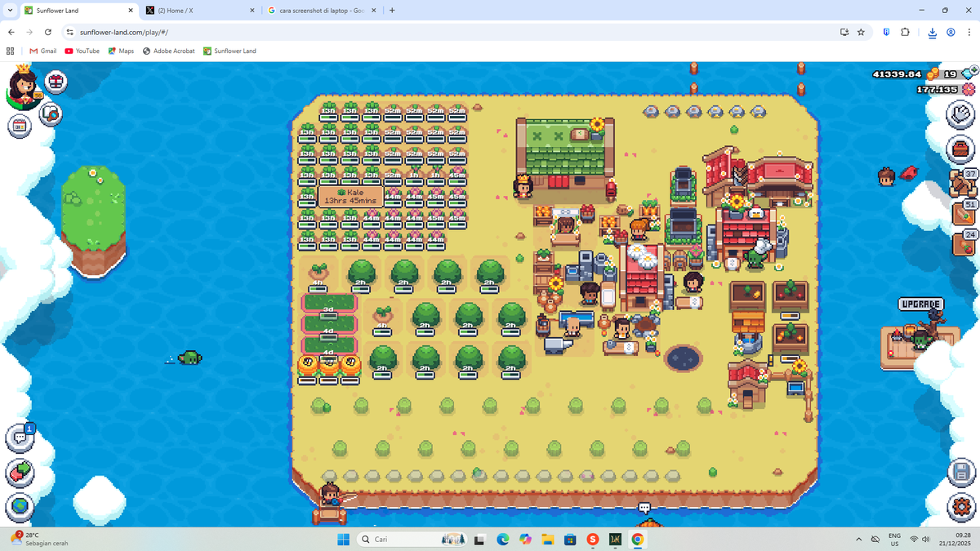Open the world globe travel button
The height and width of the screenshot is (551, 980).
[20, 508]
